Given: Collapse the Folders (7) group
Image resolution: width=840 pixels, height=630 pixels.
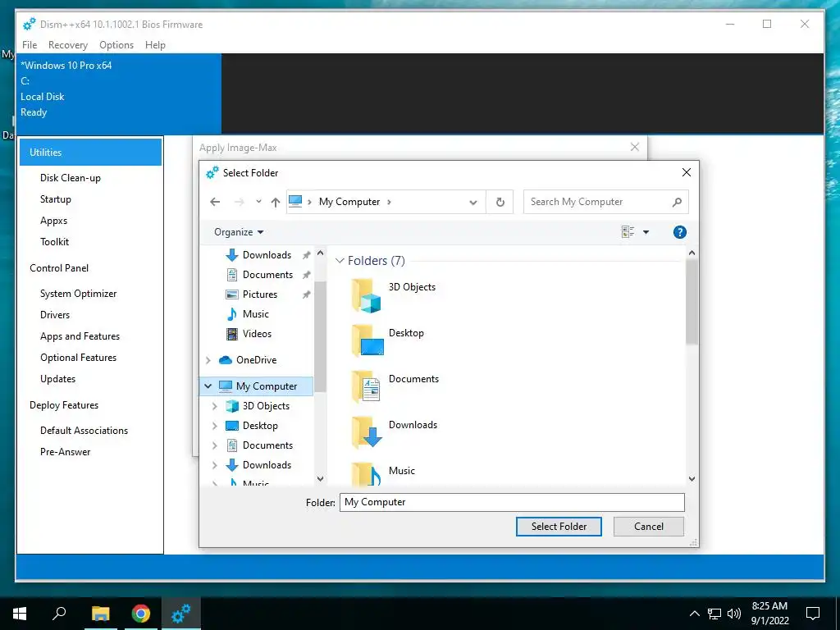Looking at the screenshot, I should click(340, 260).
